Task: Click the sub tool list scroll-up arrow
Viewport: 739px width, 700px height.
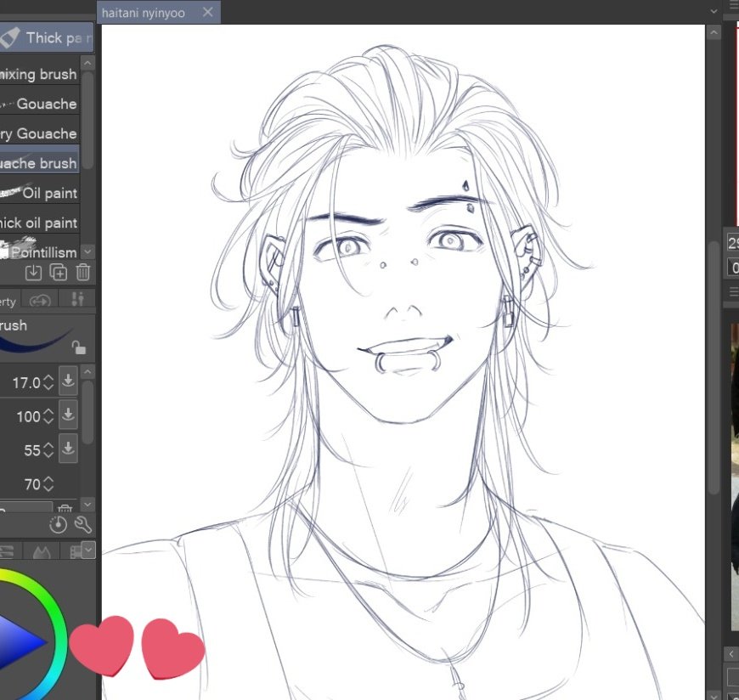Action: tap(87, 63)
